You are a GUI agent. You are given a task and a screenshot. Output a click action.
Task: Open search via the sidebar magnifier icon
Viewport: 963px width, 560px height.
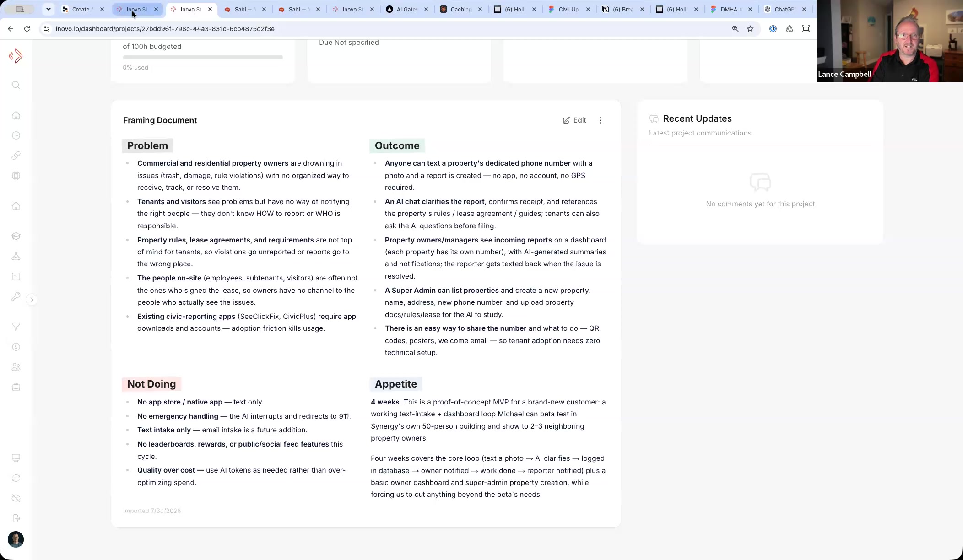[x=16, y=86]
